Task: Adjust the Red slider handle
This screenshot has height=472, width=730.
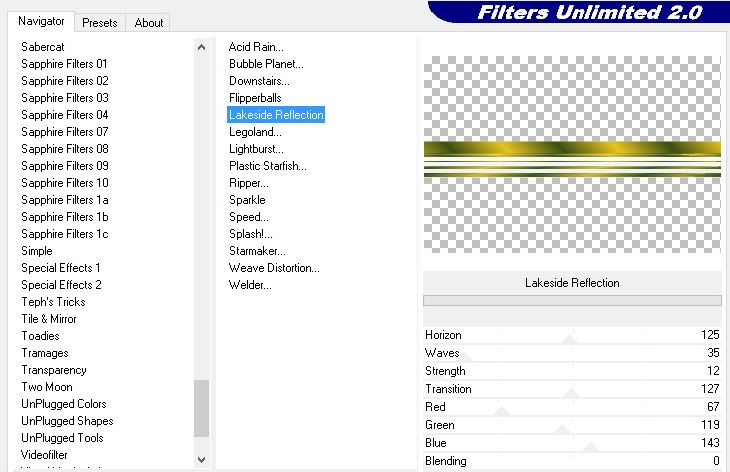Action: tap(502, 411)
